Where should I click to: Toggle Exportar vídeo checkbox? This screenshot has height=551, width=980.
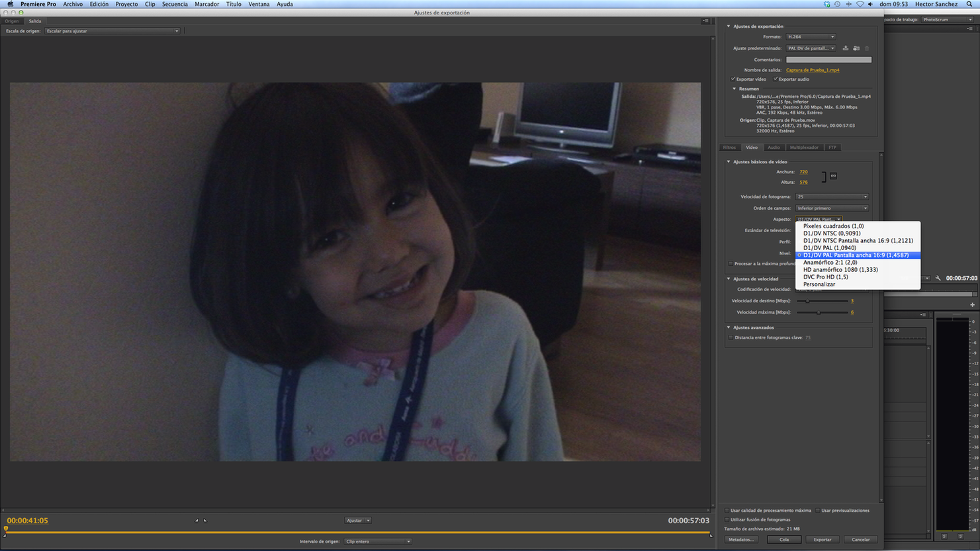click(733, 79)
